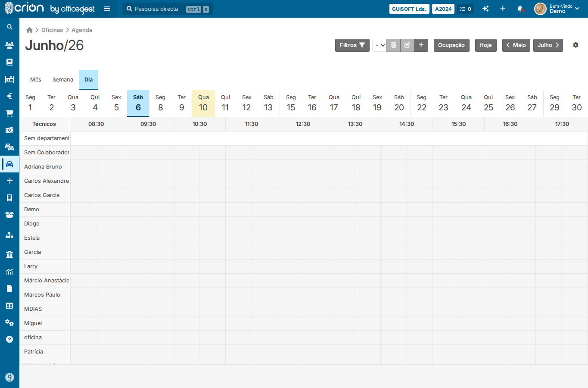Viewport: 588px width, 388px height.
Task: Open the dash select dropdown
Action: (380, 45)
